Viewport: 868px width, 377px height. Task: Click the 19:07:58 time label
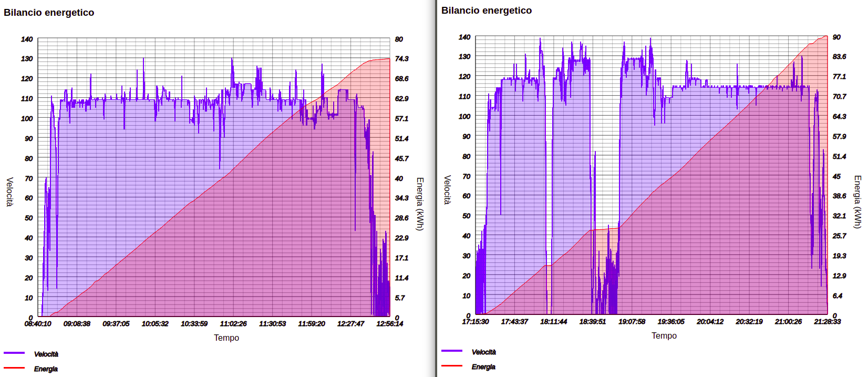click(632, 322)
